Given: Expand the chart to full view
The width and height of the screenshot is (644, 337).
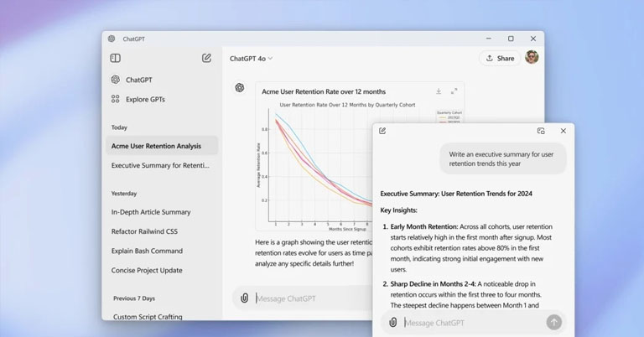Looking at the screenshot, I should pyautogui.click(x=454, y=91).
